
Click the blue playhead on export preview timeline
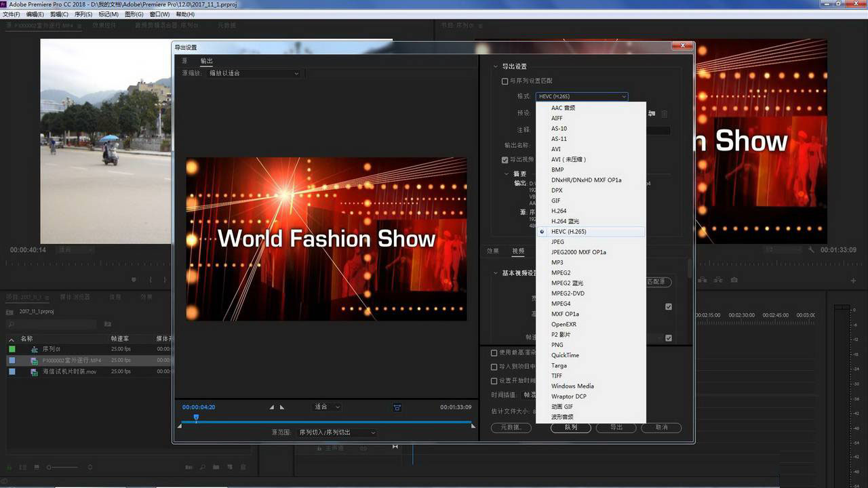click(x=196, y=418)
